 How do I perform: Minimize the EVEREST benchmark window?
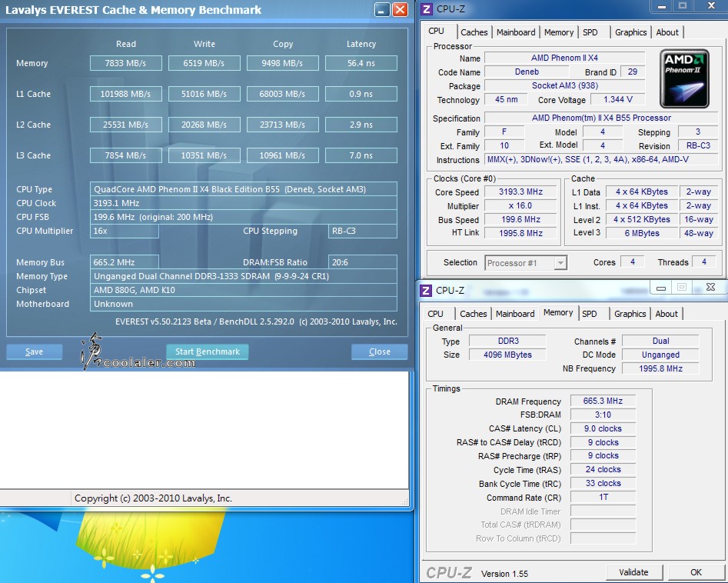(x=382, y=9)
